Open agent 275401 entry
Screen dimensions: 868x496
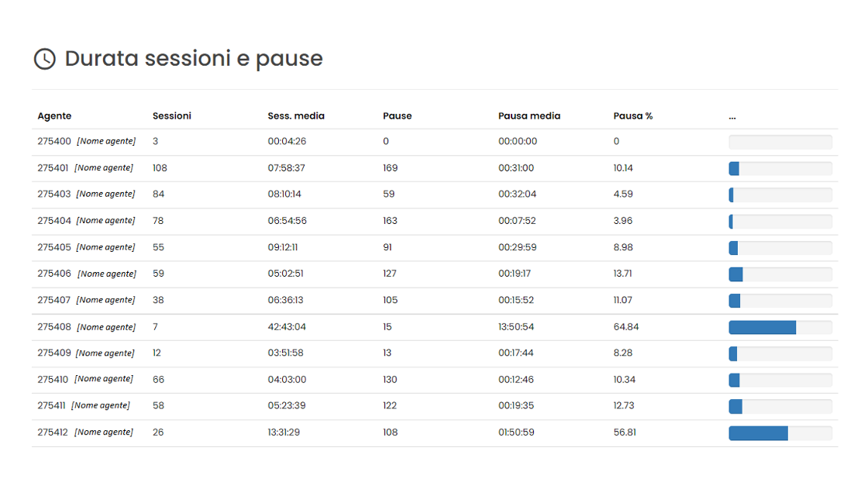(54, 168)
